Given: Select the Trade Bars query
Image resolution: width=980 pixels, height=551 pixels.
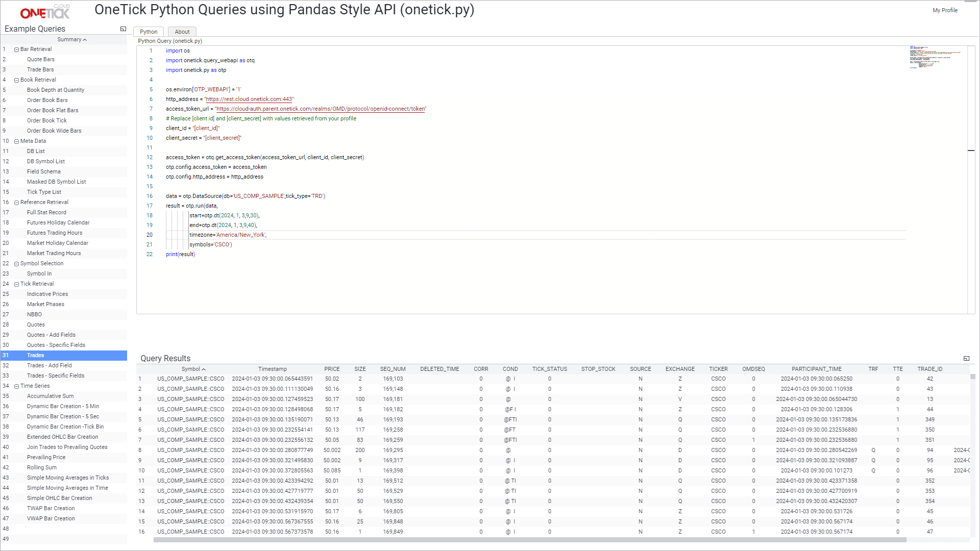Looking at the screenshot, I should (40, 69).
